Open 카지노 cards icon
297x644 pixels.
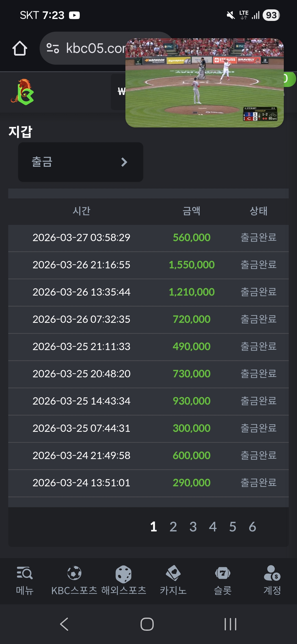173,574
